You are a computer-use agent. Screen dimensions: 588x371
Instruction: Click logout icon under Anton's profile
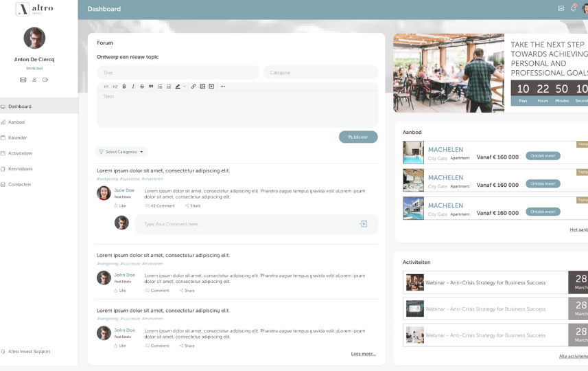[45, 80]
